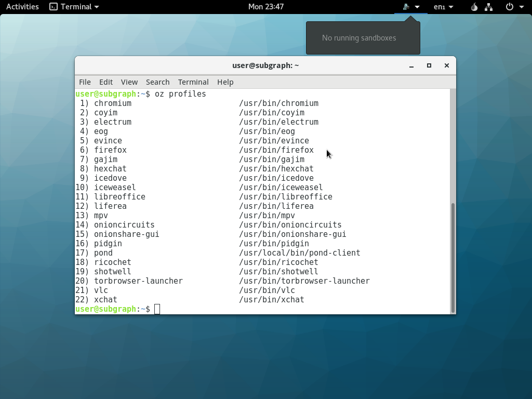Open the File menu
Viewport: 532px width, 399px height.
[85, 82]
